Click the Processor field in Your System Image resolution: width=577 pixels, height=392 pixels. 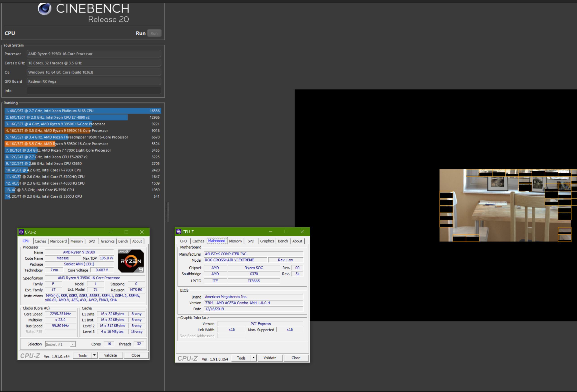tap(94, 54)
